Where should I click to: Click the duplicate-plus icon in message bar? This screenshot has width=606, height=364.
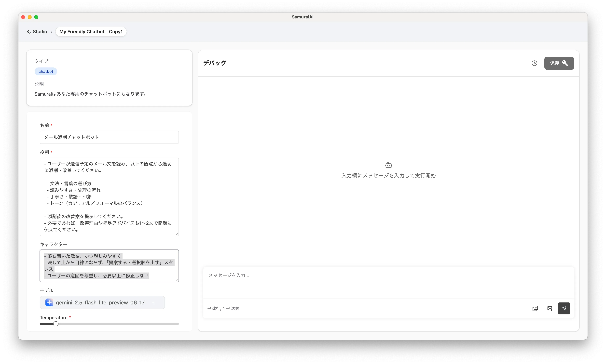click(535, 308)
